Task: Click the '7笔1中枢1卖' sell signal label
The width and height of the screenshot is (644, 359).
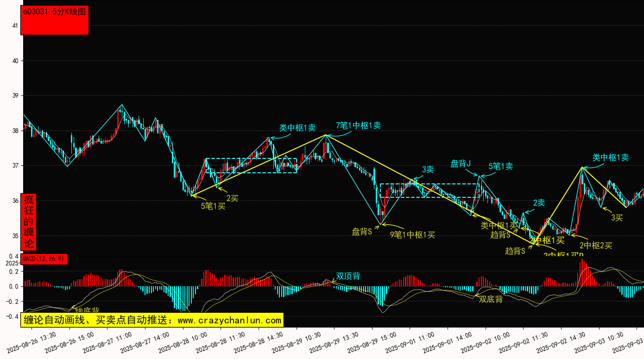Action: coord(359,125)
